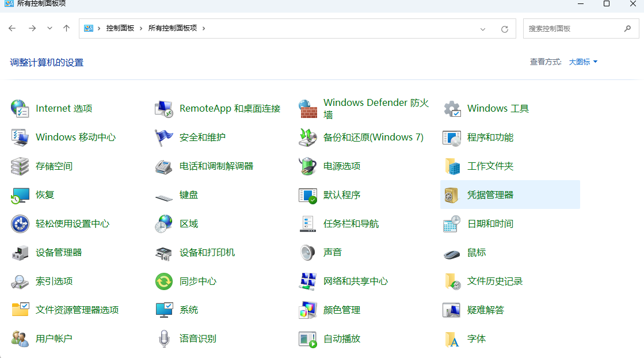Image resolution: width=644 pixels, height=358 pixels.
Task: Open the 安全和维护 flag icon
Action: 163,137
